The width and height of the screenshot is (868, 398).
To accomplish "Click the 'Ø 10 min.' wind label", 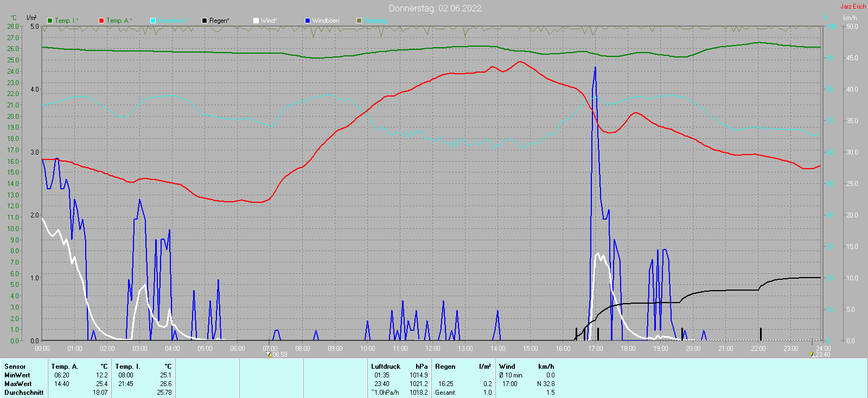I will tap(511, 375).
